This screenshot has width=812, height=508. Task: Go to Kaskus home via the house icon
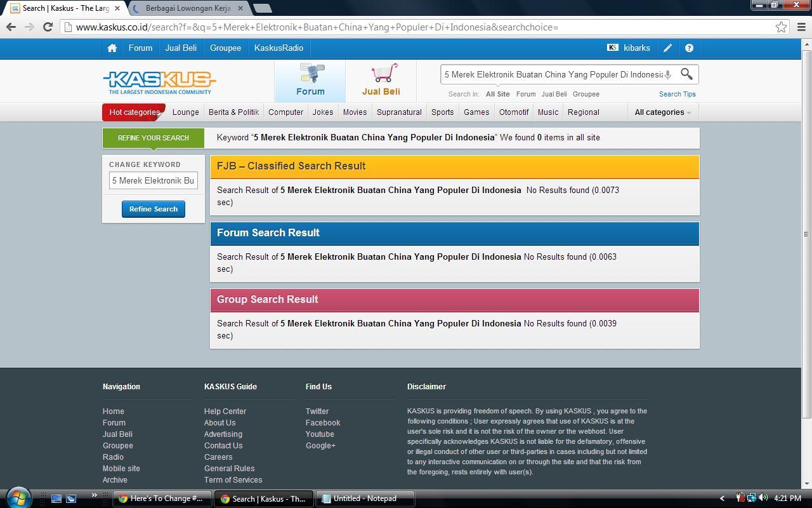pos(112,48)
